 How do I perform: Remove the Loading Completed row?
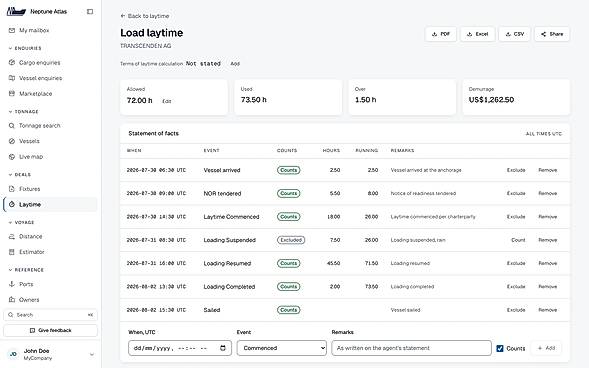click(x=547, y=287)
